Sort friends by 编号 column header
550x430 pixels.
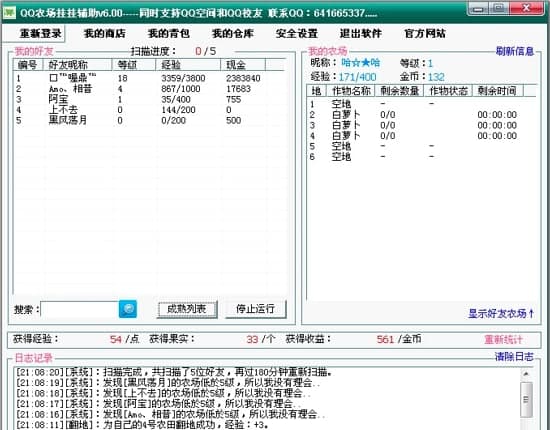tap(28, 65)
